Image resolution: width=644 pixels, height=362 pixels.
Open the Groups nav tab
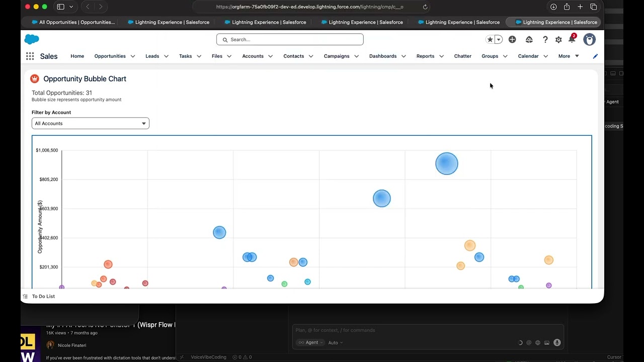tap(490, 56)
